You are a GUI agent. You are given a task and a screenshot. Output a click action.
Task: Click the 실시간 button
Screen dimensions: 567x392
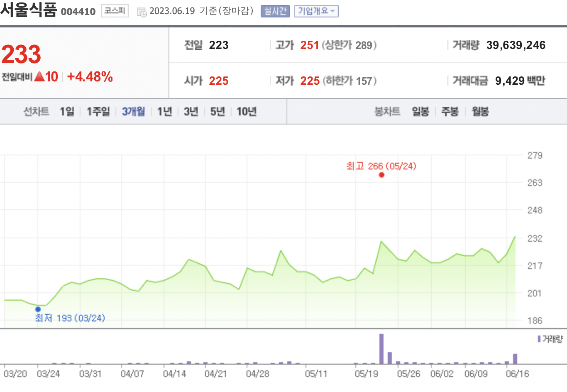[275, 11]
